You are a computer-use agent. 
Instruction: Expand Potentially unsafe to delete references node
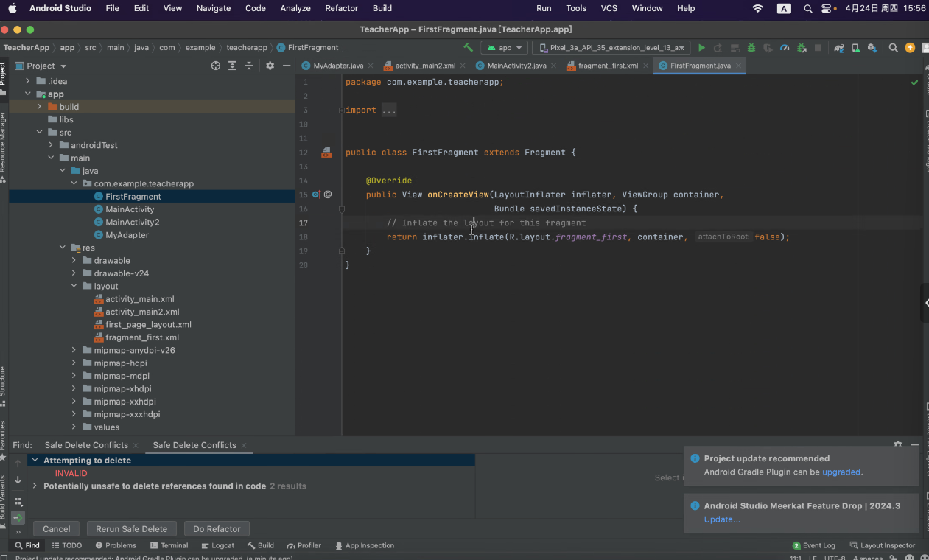[x=35, y=486]
